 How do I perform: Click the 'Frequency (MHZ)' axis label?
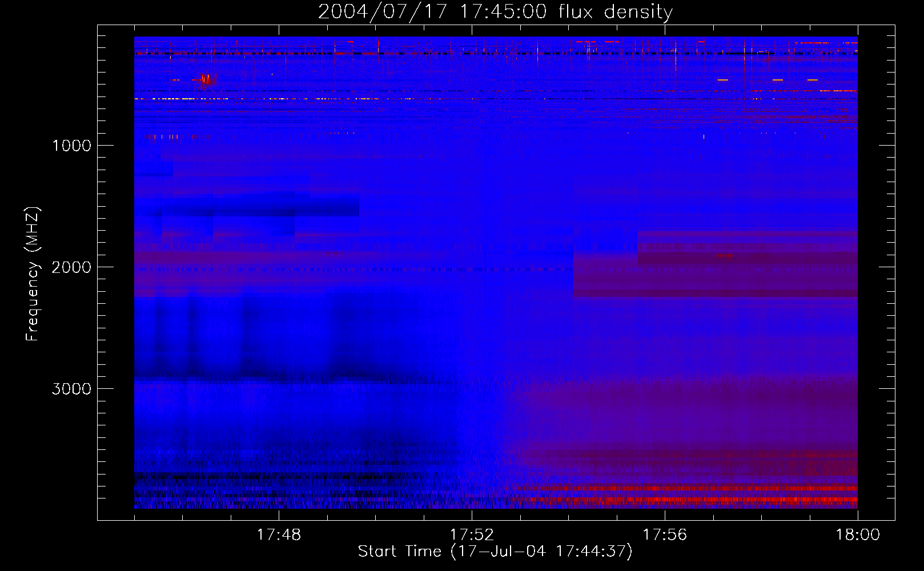click(33, 274)
